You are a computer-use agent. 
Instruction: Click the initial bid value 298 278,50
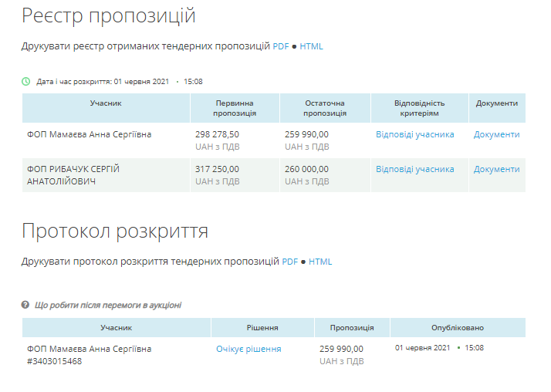click(x=217, y=134)
